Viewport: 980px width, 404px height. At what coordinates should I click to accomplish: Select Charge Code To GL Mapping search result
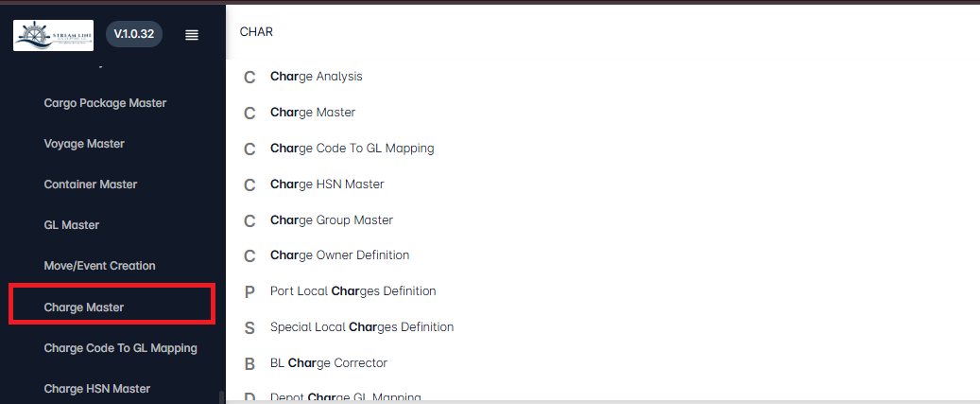tap(352, 149)
